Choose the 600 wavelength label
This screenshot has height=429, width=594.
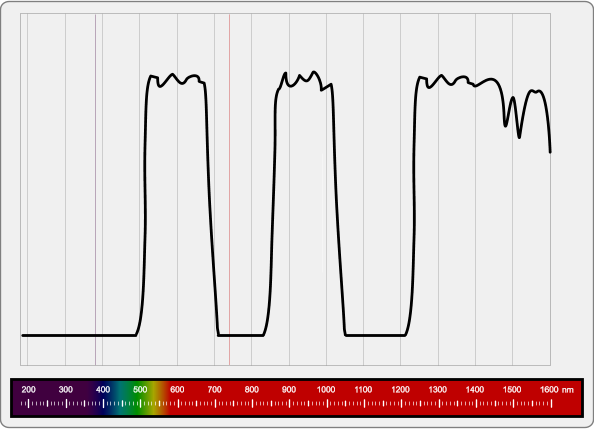coord(177,390)
